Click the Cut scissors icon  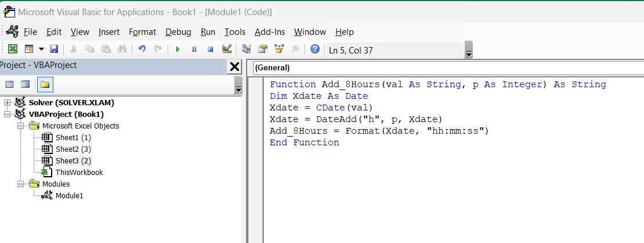[74, 49]
